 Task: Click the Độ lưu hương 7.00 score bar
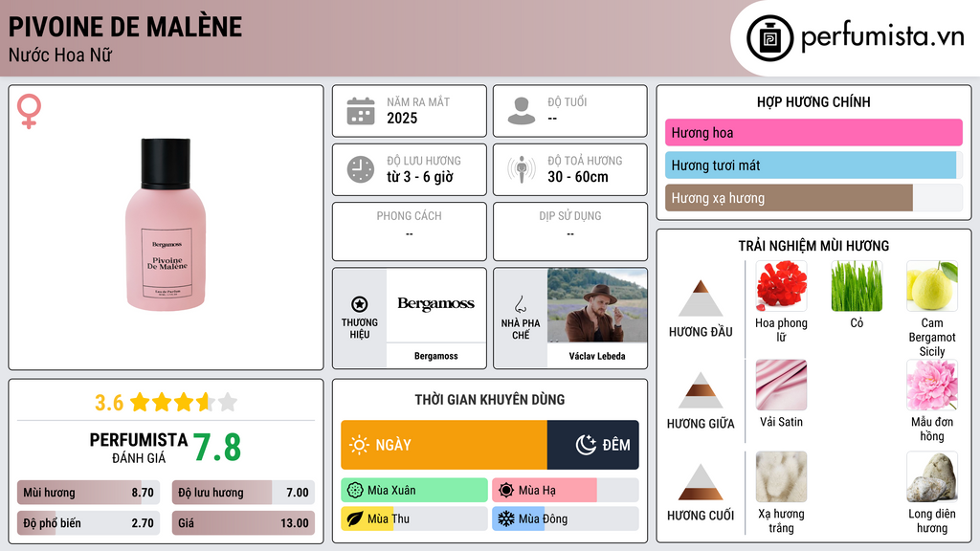click(x=243, y=493)
